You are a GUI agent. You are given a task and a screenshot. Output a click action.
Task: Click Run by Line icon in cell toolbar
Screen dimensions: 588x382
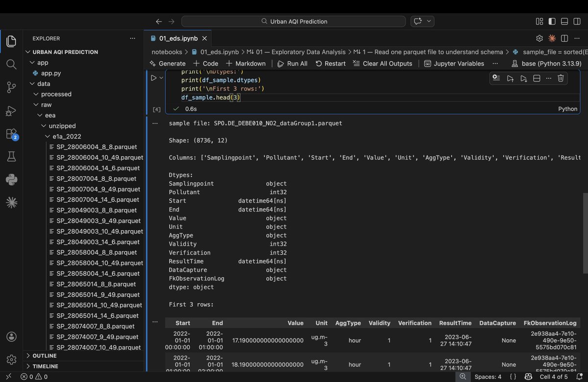[496, 78]
